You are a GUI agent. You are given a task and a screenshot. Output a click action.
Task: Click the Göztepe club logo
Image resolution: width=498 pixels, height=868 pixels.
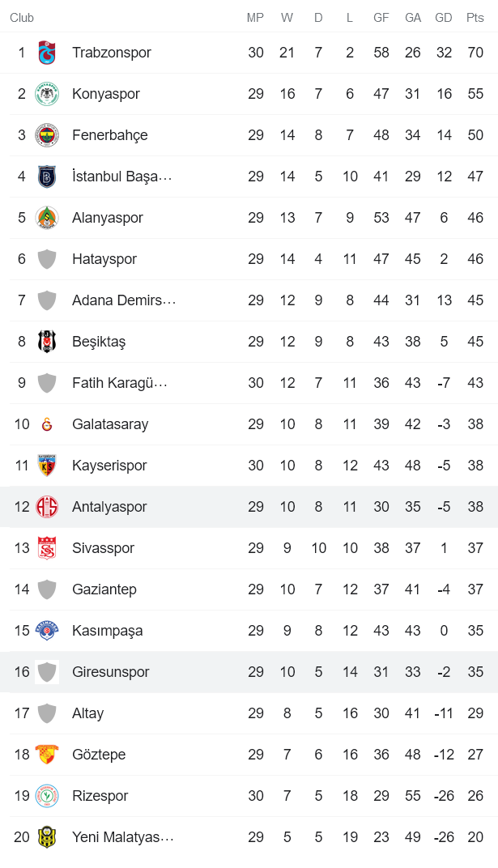(x=48, y=755)
